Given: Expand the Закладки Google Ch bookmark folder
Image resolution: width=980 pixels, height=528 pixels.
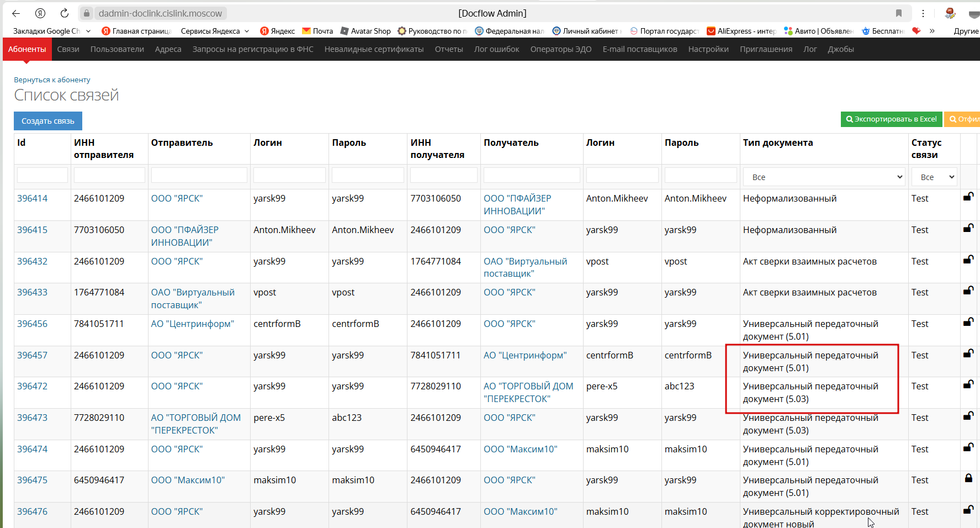Looking at the screenshot, I should (x=51, y=31).
